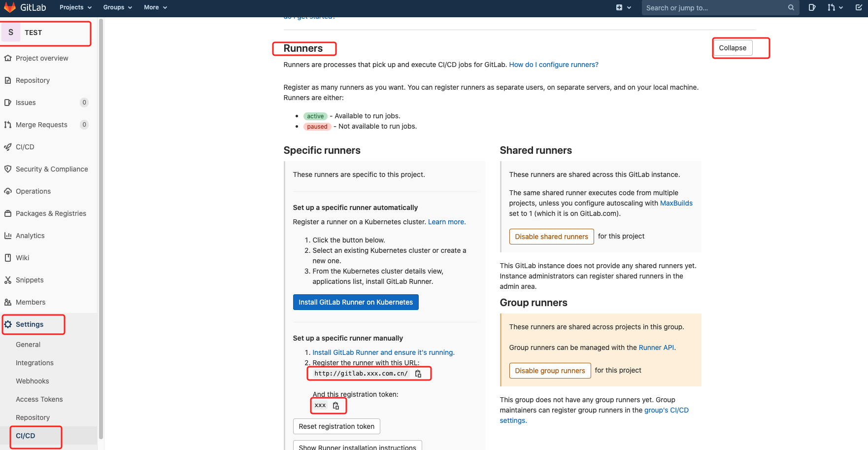Screen dimensions: 868x450
Task: Click the paused status badge
Action: pos(317,127)
